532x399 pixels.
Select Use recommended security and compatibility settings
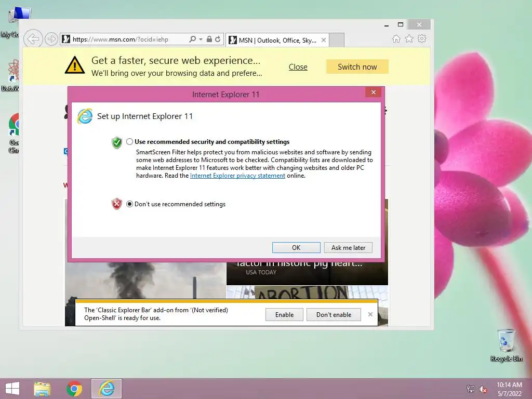[129, 141]
